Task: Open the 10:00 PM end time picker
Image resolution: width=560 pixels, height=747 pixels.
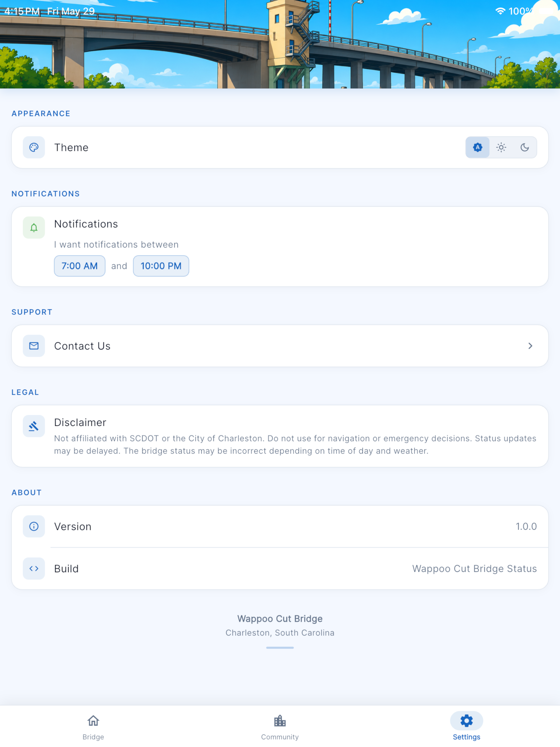Action: 161,266
